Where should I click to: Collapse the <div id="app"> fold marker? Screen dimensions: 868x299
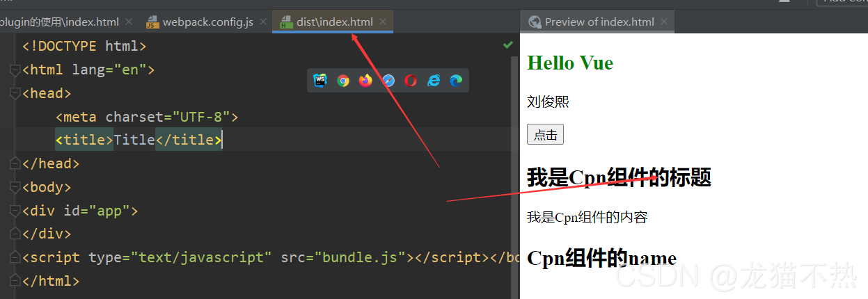(x=15, y=211)
